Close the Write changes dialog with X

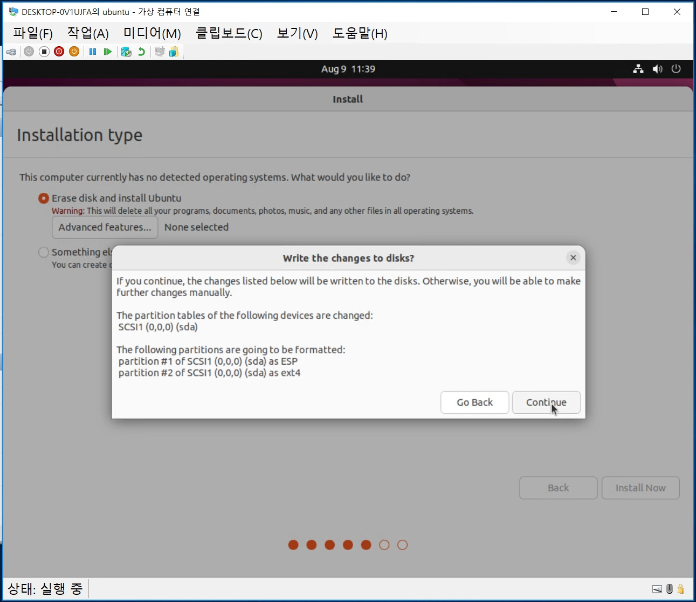[573, 257]
